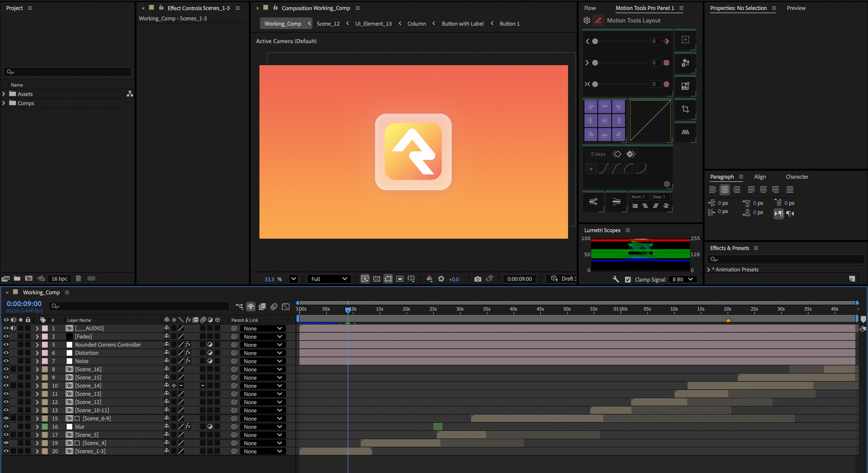The image size is (868, 473).
Task: Navigate to UI_Element_13 breadcrumb
Action: click(373, 24)
